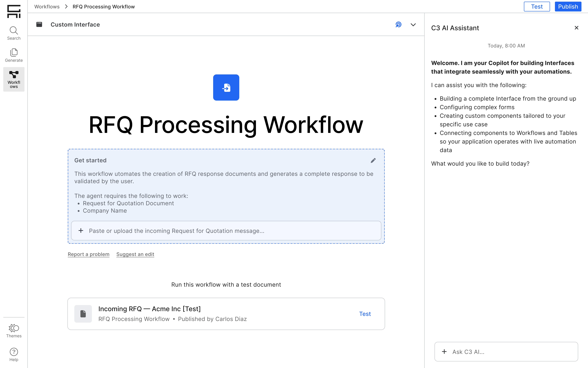
Task: Open the Themes panel
Action: (x=14, y=331)
